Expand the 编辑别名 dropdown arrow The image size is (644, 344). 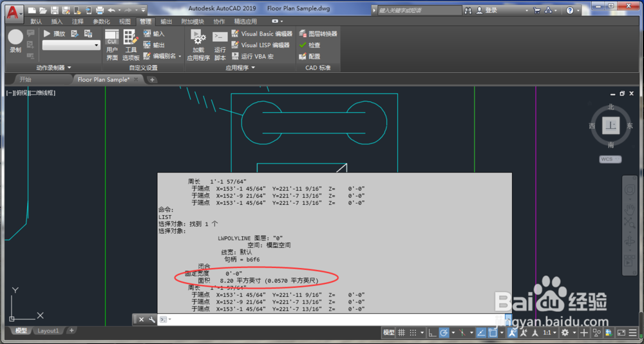tap(180, 56)
